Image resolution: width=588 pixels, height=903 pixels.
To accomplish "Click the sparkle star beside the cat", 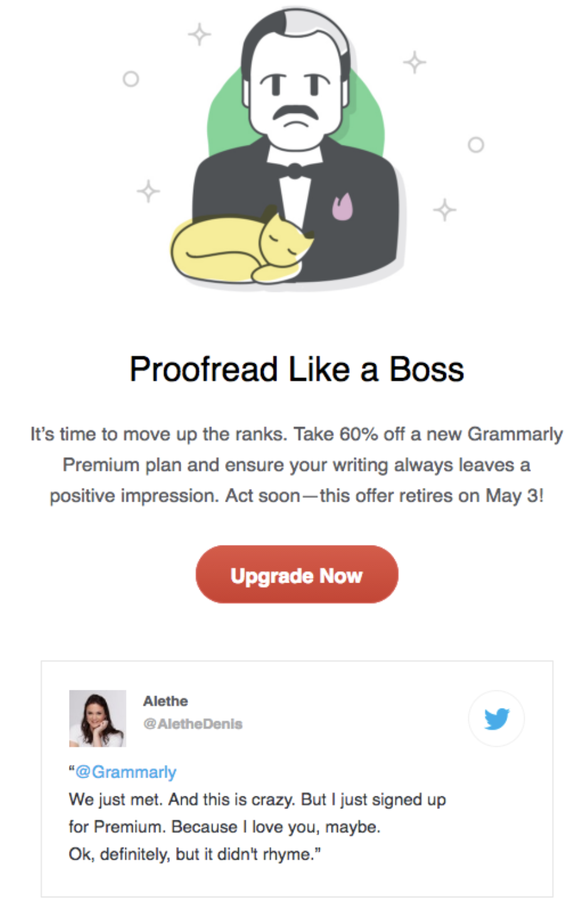I will pyautogui.click(x=149, y=191).
